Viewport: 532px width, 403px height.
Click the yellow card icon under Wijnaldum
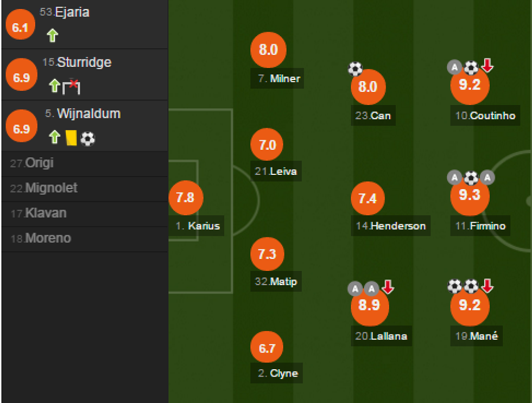coord(71,138)
